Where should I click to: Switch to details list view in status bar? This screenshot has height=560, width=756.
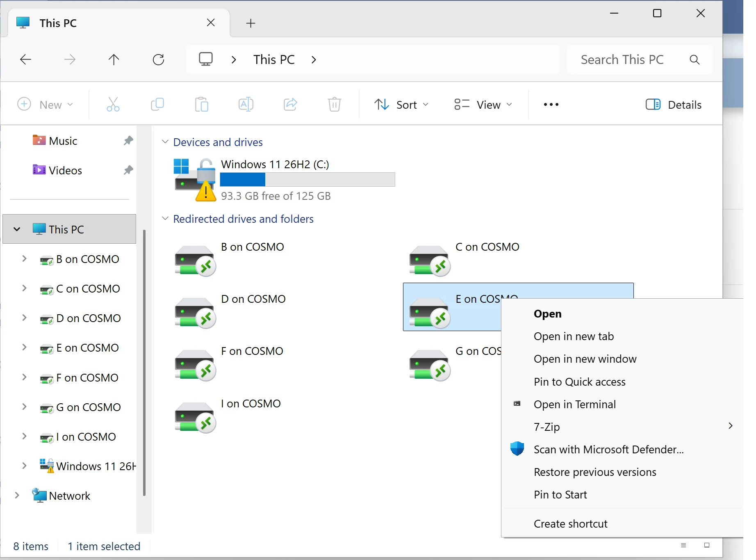683,545
